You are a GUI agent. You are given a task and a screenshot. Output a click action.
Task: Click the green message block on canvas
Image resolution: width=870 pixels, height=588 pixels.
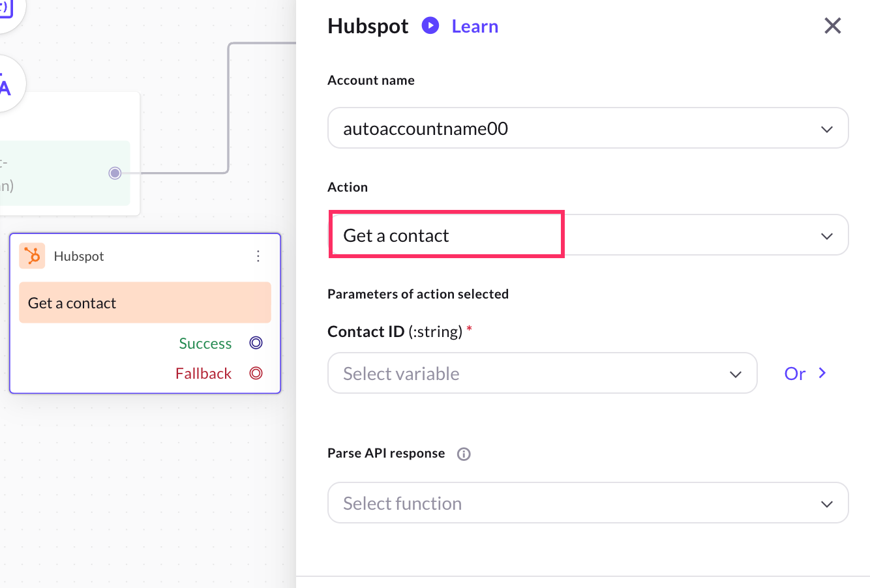point(59,173)
